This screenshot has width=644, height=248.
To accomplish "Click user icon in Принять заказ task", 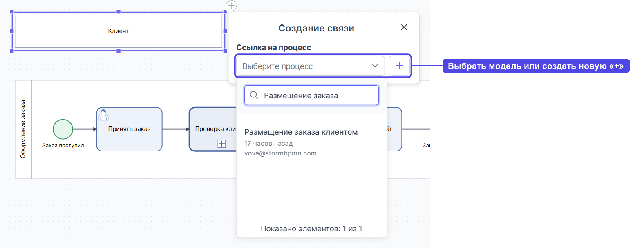I will pos(103,115).
